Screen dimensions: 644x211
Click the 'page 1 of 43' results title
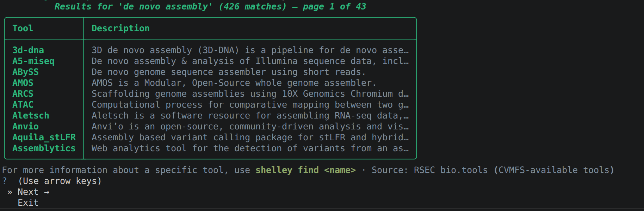pos(334,7)
